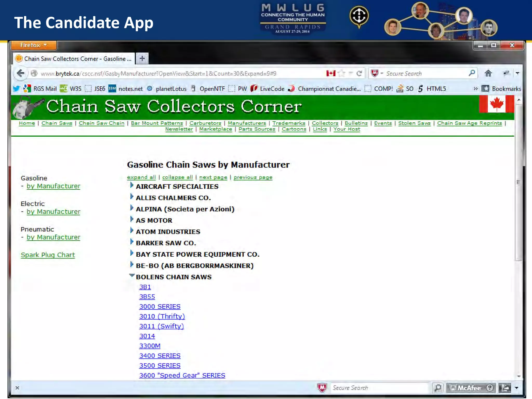Open Marketplace nav menu link
Viewport: 532px width, 399px height.
[216, 129]
